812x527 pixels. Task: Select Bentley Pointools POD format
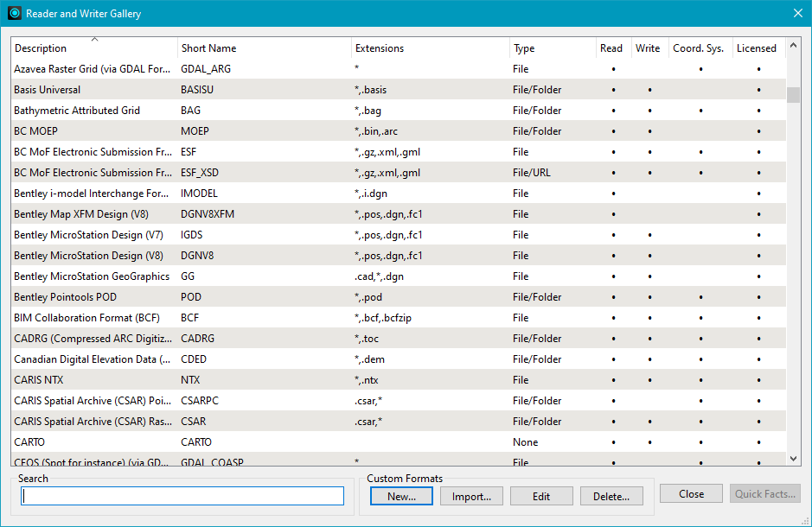pyautogui.click(x=65, y=297)
